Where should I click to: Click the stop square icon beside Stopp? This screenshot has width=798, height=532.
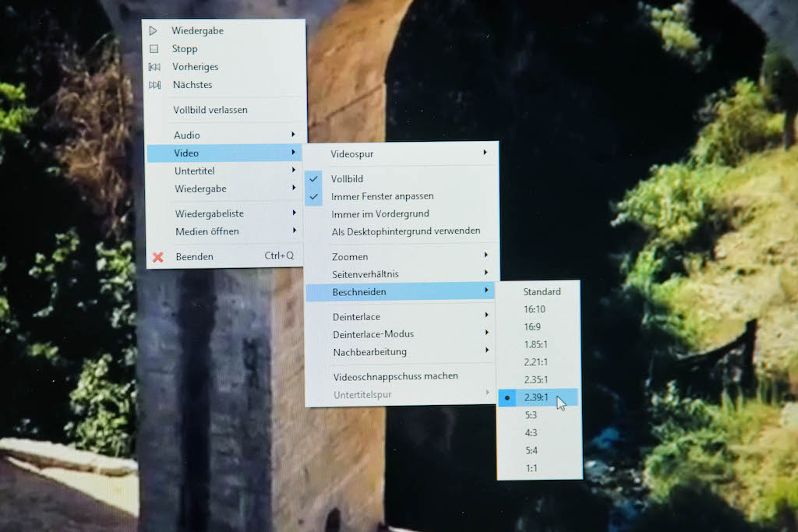tap(154, 49)
